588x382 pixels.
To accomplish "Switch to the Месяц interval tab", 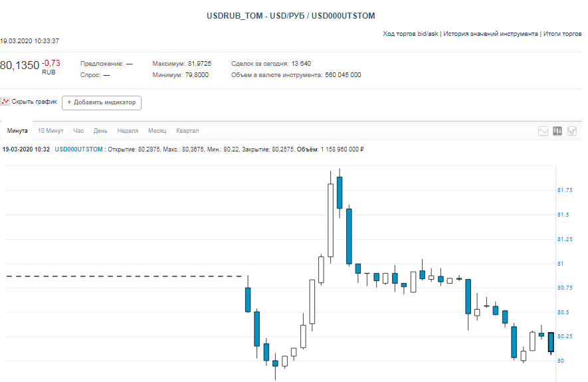I will [x=157, y=131].
